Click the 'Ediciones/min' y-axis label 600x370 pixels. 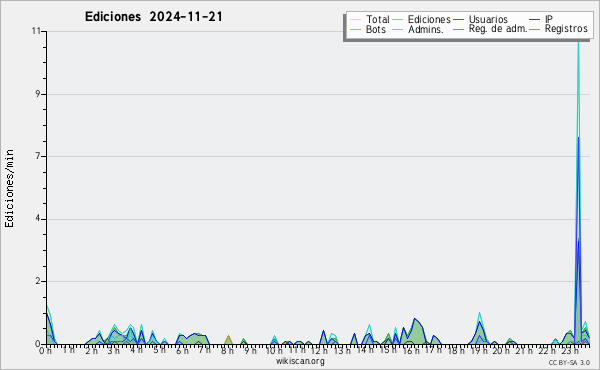click(x=9, y=188)
